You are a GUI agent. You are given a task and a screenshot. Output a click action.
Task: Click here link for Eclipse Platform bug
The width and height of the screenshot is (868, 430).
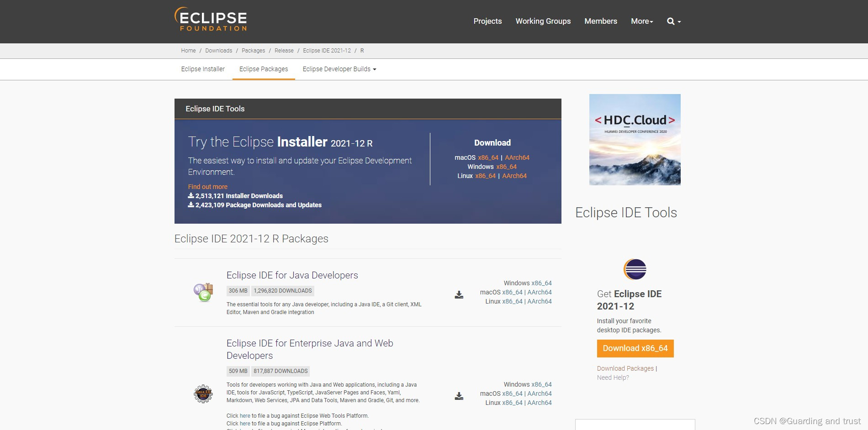(245, 424)
